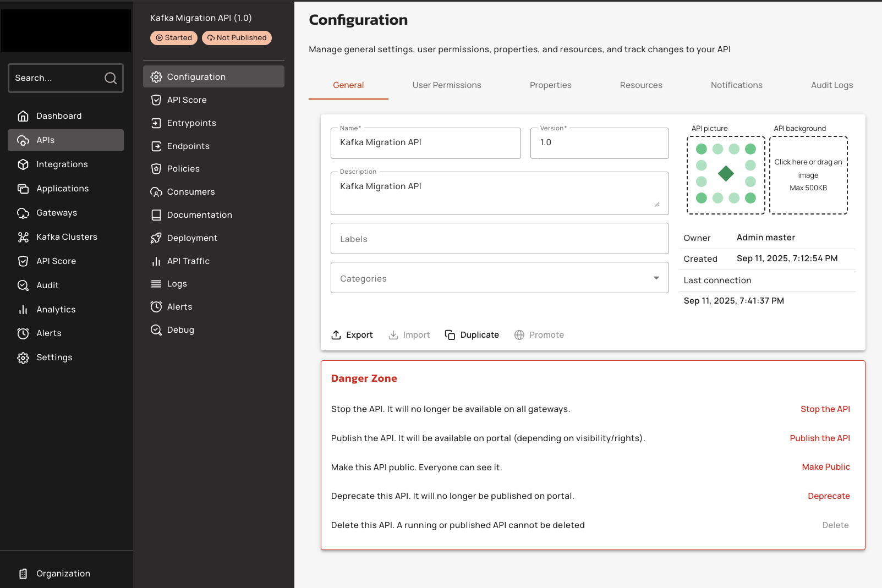Duplicate this API

pyautogui.click(x=472, y=335)
